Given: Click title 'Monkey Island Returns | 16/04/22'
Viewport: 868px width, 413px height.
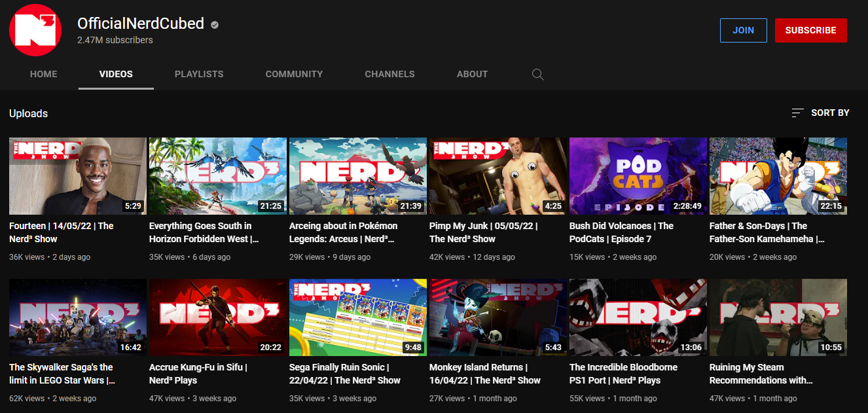Looking at the screenshot, I should tap(485, 374).
